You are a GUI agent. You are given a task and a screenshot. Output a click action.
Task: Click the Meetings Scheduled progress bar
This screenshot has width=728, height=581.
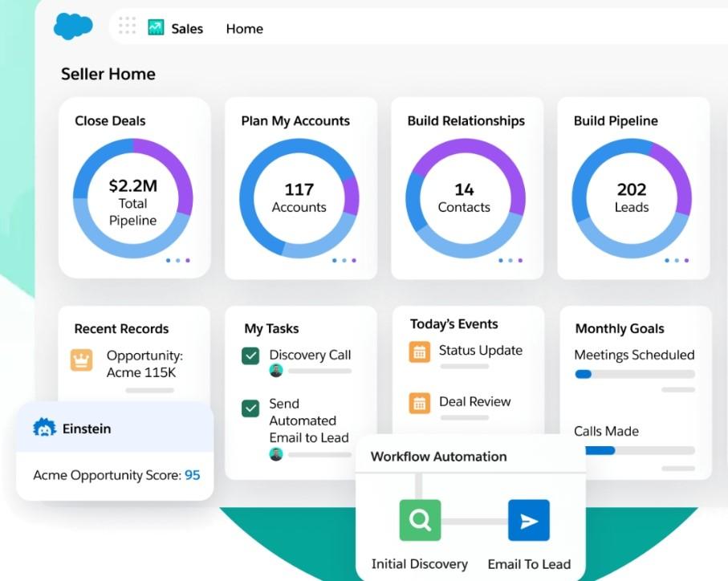(635, 374)
